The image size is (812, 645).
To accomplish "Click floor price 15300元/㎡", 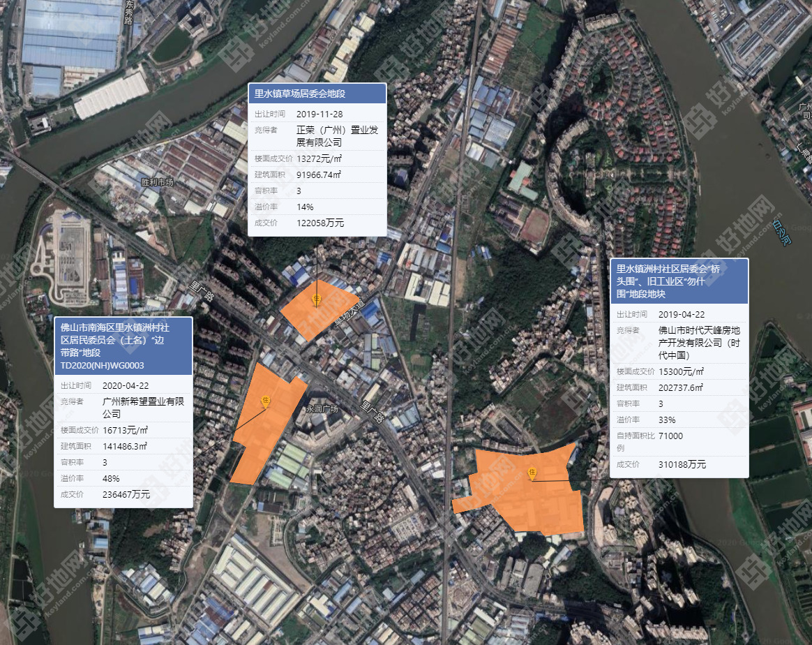I will tap(681, 371).
